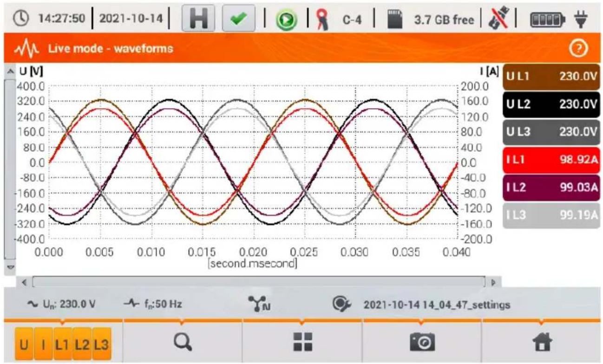This screenshot has width=603, height=364.
Task: Tap the 2021-10-14 14_04_47_settings filename
Action: 437,305
